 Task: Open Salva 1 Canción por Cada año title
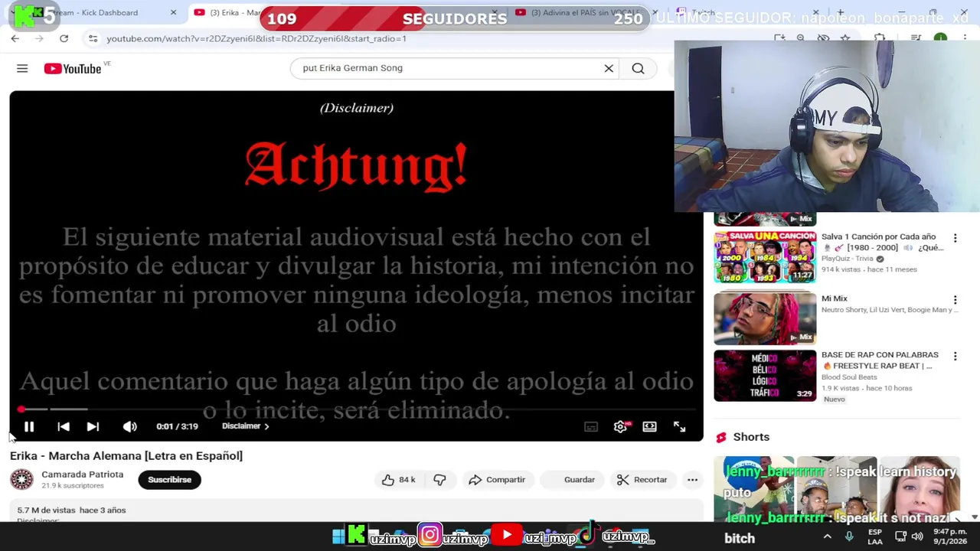882,242
